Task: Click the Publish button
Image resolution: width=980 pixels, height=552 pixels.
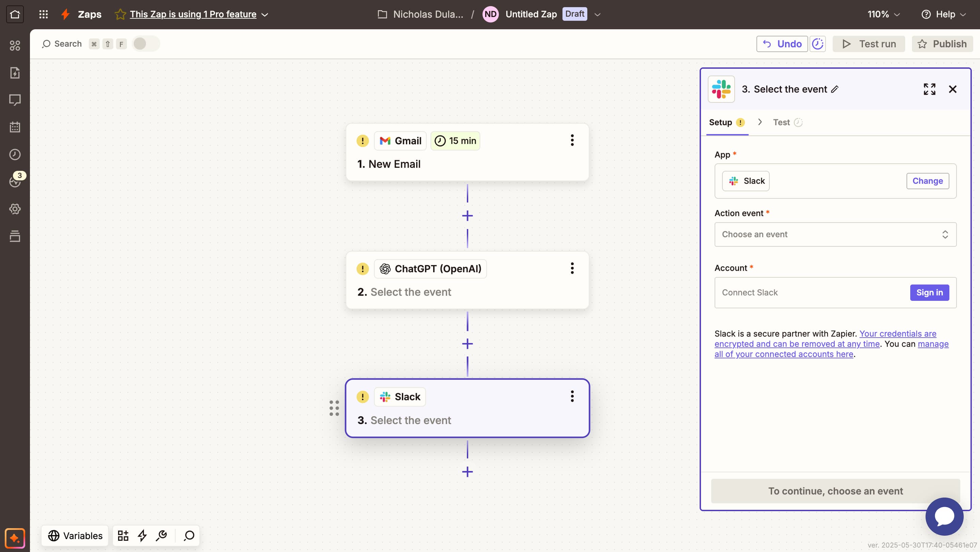Action: 942,44
